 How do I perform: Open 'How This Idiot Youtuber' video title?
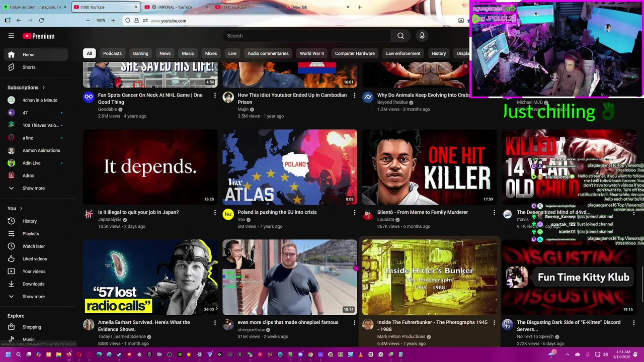292,99
